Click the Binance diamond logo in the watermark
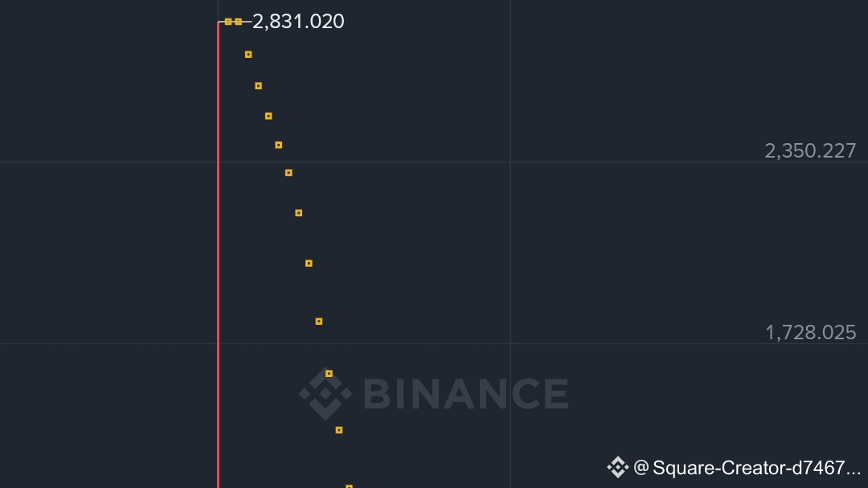 coord(325,394)
